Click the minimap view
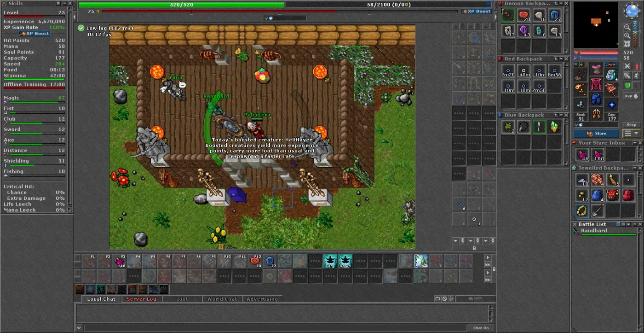Viewport: 644px width, 333px height. [596, 25]
